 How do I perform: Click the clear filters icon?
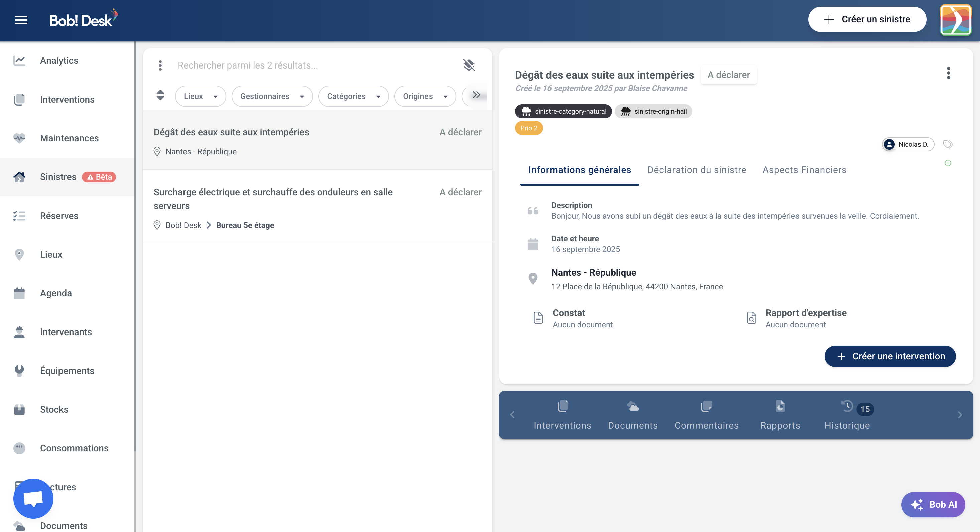coord(469,65)
